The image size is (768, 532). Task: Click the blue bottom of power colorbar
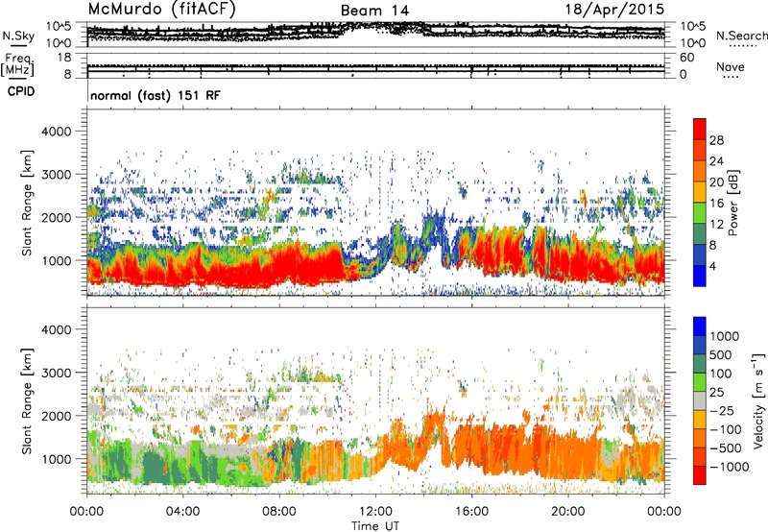(x=700, y=277)
